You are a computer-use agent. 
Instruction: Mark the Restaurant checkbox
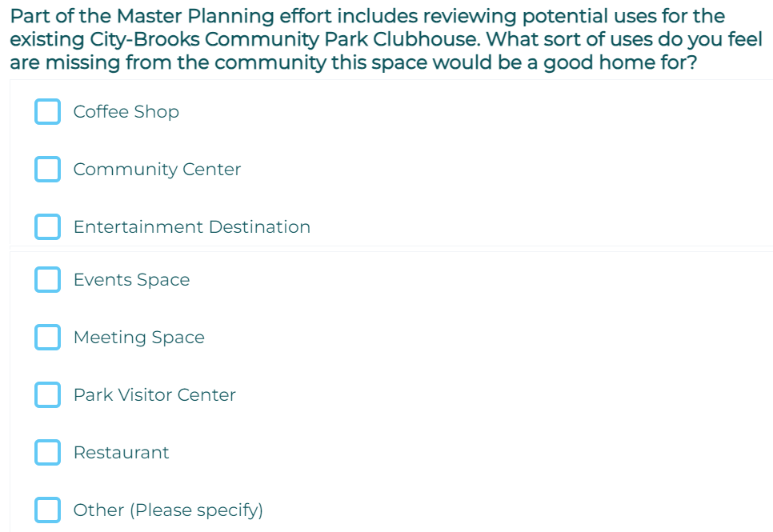[47, 453]
